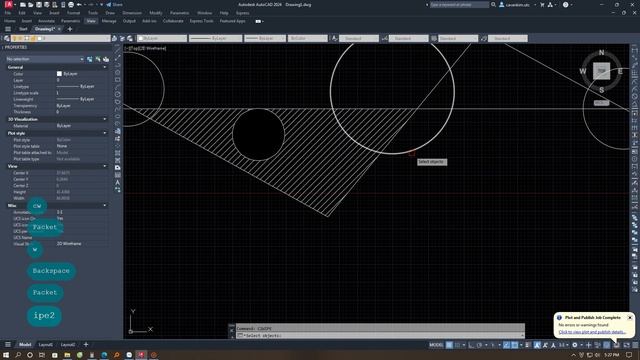Image resolution: width=640 pixels, height=360 pixels.
Task: Switch to the Annotate ribbon tab
Action: coord(46,21)
